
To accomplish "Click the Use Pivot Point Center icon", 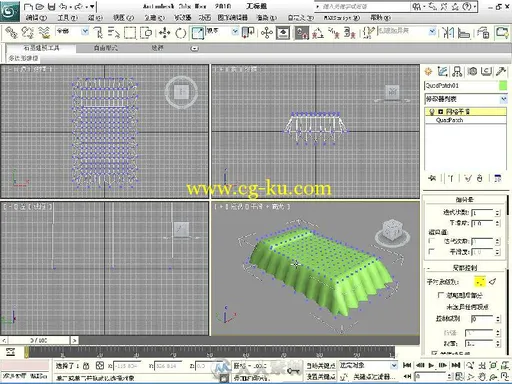I will tap(248, 33).
